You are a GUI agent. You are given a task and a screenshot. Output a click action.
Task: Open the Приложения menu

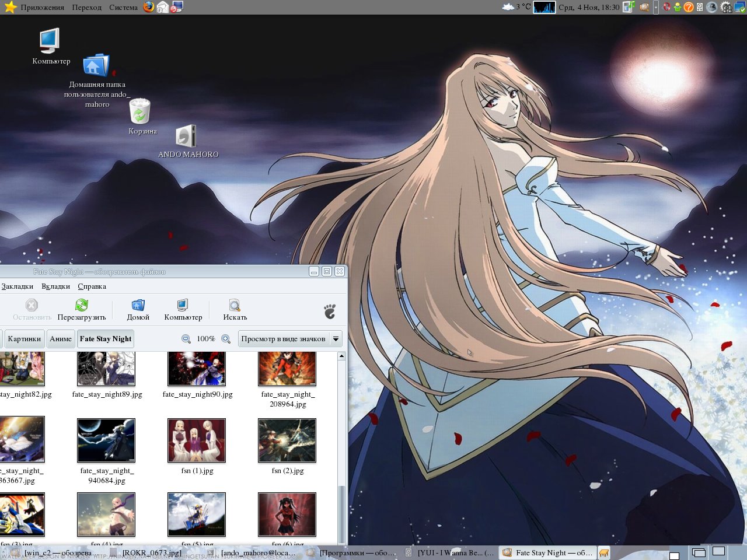point(42,8)
